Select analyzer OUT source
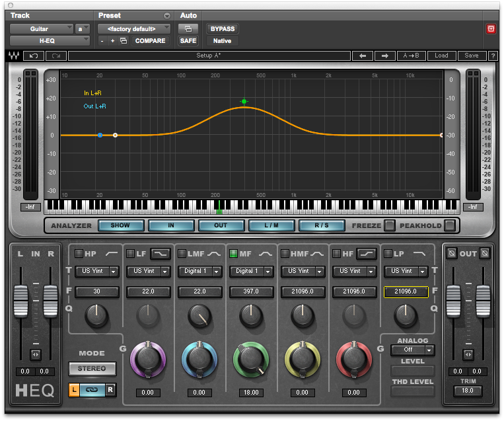504x421 pixels. click(x=221, y=225)
